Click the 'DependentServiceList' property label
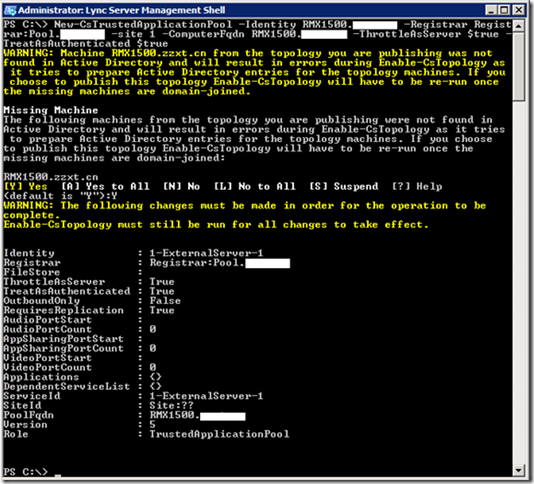The image size is (534, 484). click(67, 387)
